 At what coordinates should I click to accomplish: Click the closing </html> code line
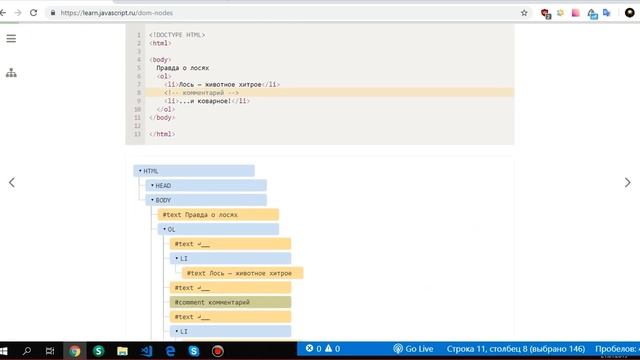[x=162, y=134]
